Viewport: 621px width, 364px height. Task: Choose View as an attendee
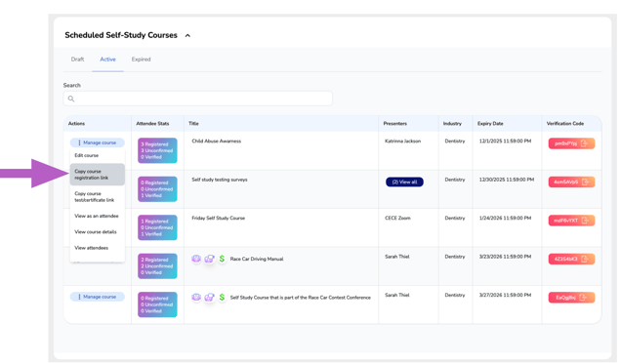(x=97, y=216)
